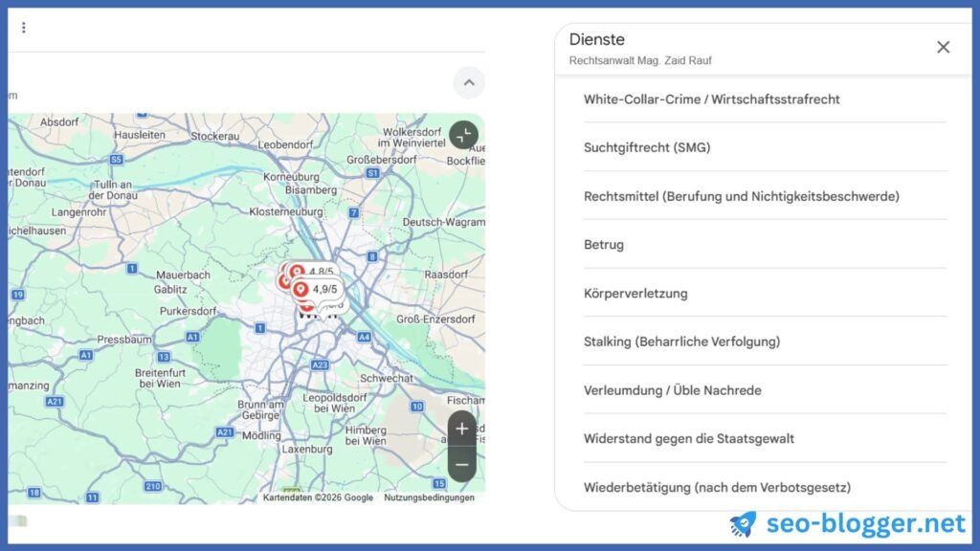Click Korneuburg label on the map
This screenshot has height=551, width=980.
click(x=291, y=177)
